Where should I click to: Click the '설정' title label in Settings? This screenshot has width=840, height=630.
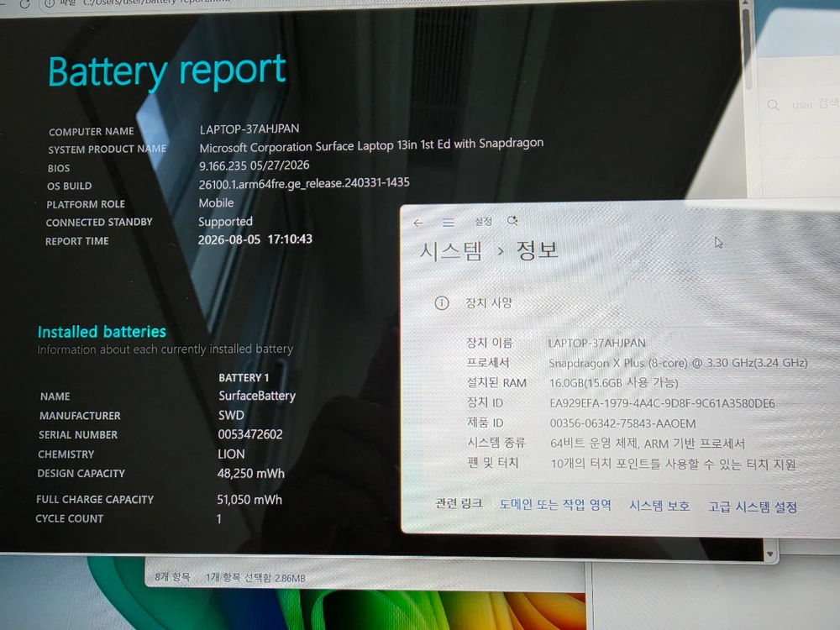483,221
